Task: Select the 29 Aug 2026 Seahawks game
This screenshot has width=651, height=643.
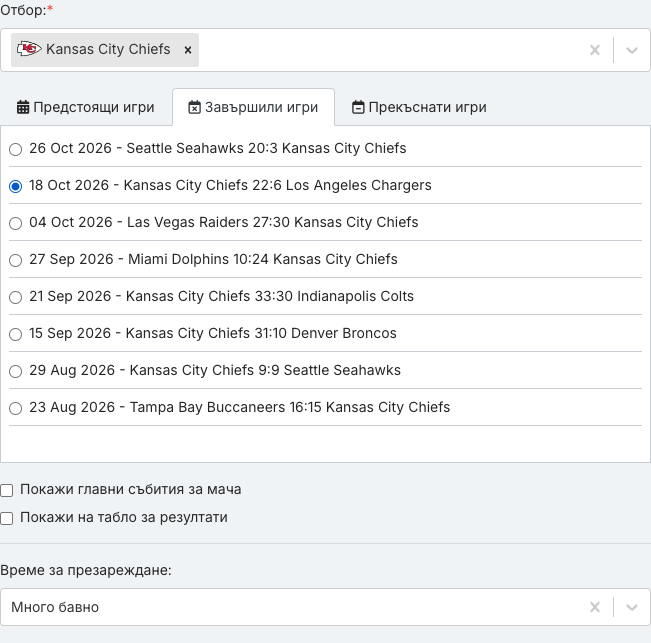Action: [15, 371]
